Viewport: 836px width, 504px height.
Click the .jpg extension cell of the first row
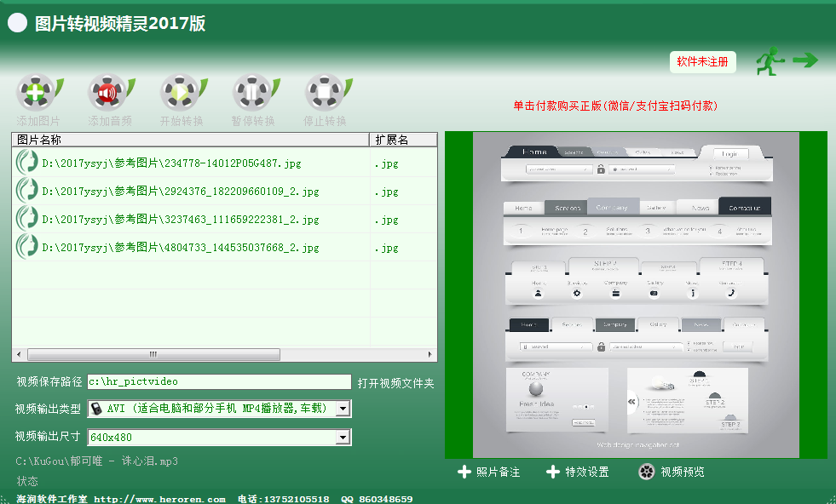click(387, 163)
